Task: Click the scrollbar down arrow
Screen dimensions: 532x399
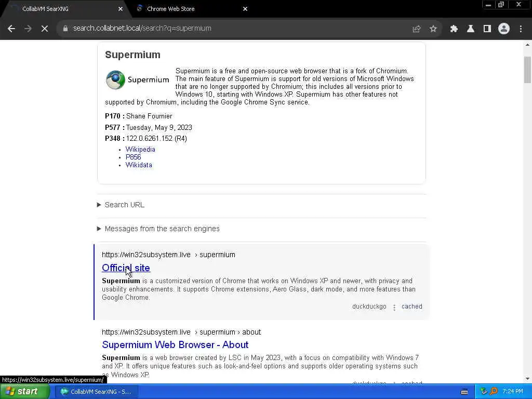Action: (527, 378)
